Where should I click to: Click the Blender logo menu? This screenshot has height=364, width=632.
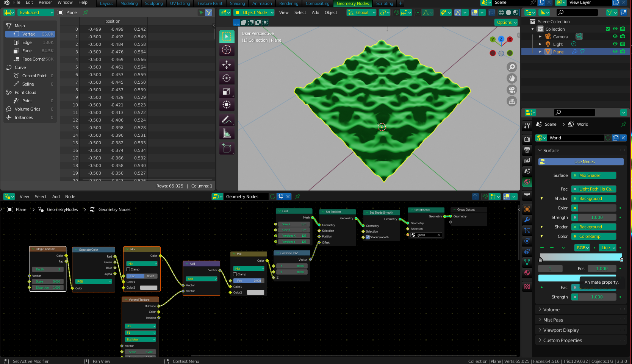(x=6, y=3)
